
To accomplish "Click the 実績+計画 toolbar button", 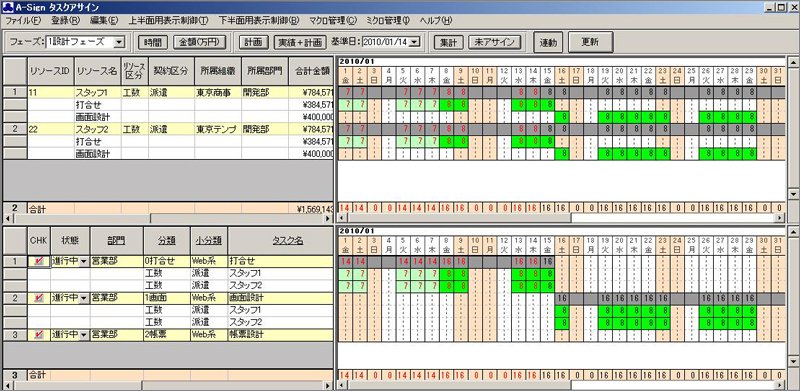I will click(299, 42).
